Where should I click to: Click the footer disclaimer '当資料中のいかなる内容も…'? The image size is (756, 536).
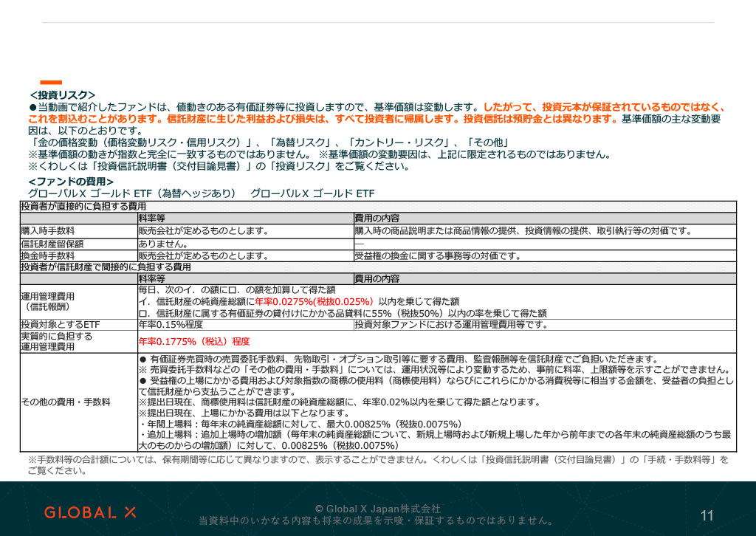click(x=377, y=521)
